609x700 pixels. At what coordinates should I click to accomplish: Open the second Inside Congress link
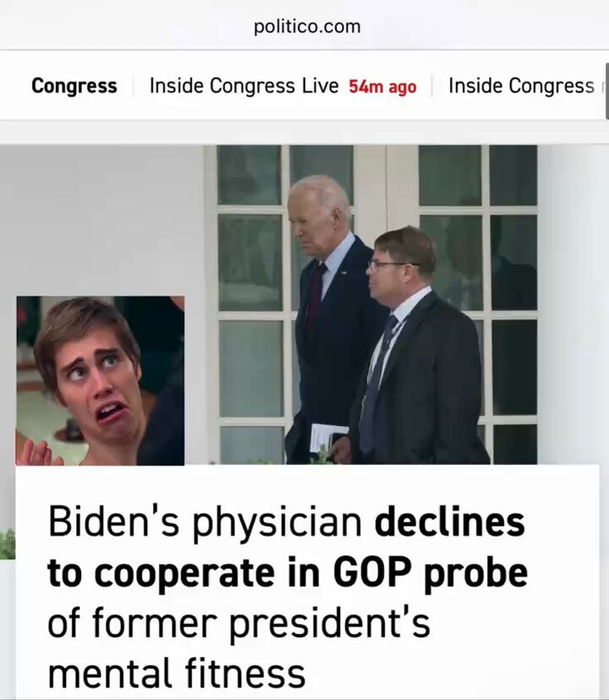(x=521, y=85)
